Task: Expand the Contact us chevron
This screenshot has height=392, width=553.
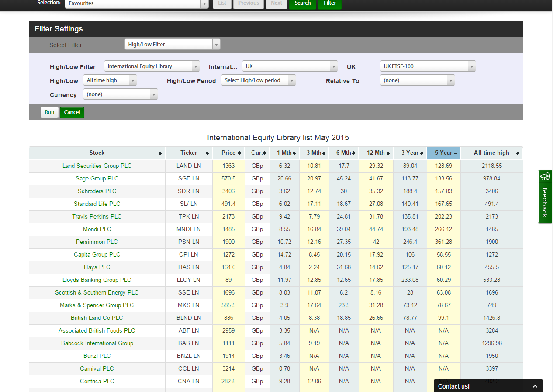Action: 535,386
